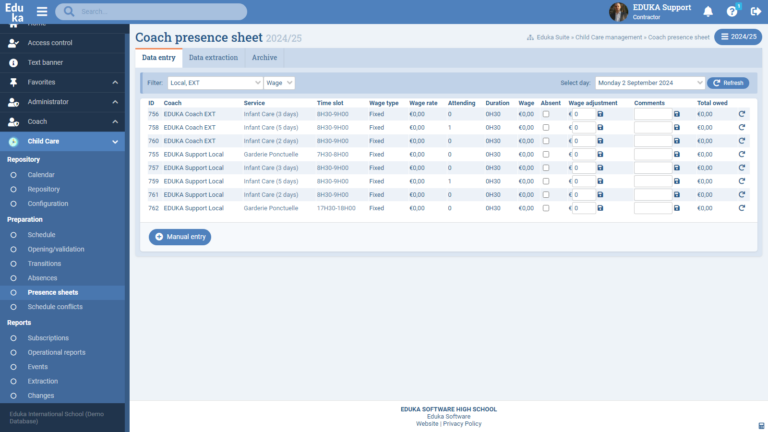Open the Wage filter dropdown
768x432 pixels.
[279, 83]
